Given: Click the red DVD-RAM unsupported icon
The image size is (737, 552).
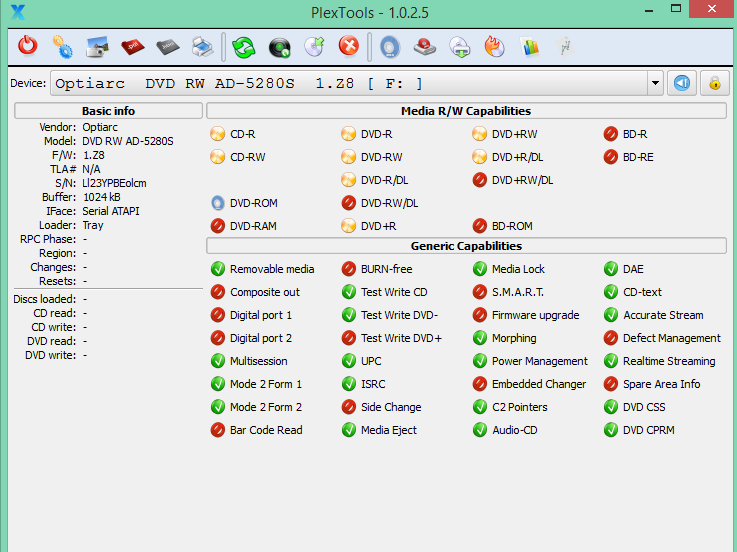Looking at the screenshot, I should pyautogui.click(x=217, y=226).
